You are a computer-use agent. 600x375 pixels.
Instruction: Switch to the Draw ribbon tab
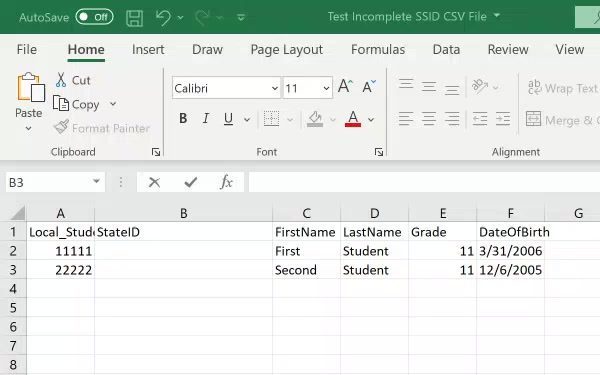tap(207, 49)
